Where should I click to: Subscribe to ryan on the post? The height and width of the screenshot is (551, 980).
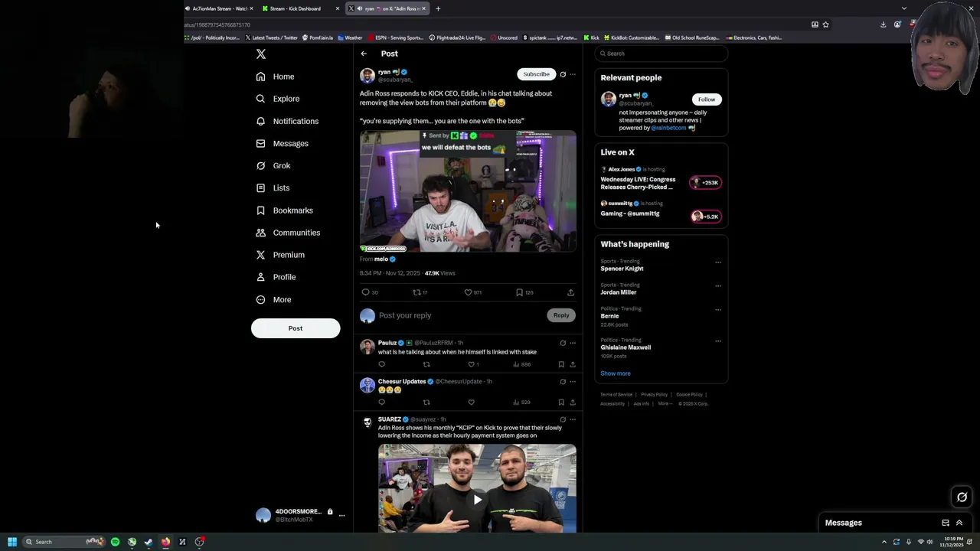point(536,74)
